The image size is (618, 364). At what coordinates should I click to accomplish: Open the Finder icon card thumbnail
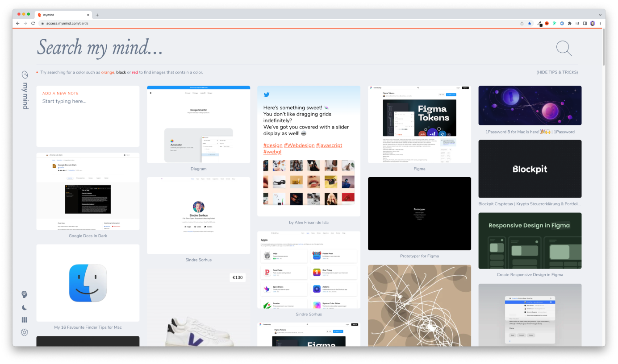(x=88, y=283)
